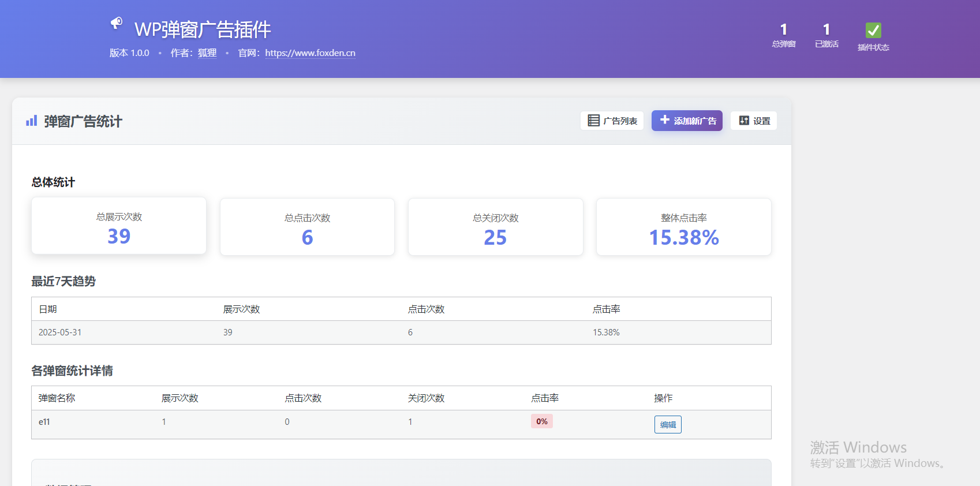Click the bar chart icon in statistics header
Image resolution: width=980 pixels, height=486 pixels.
[32, 121]
